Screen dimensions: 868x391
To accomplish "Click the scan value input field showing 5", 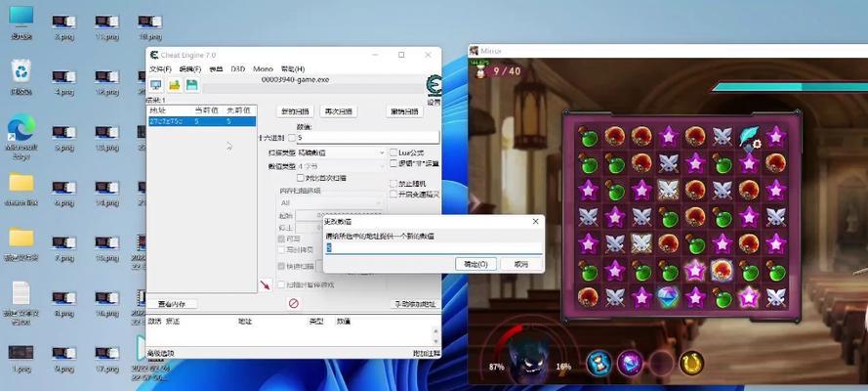I will tap(367, 137).
